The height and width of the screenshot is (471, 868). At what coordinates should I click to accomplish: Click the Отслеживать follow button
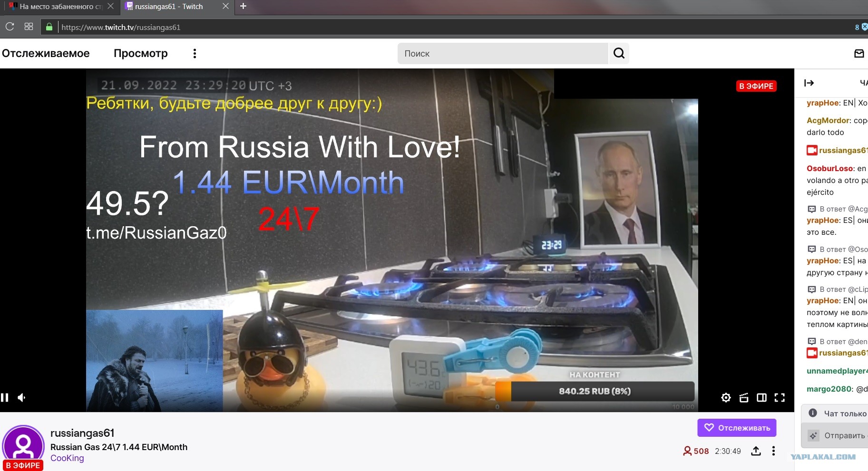(x=737, y=428)
